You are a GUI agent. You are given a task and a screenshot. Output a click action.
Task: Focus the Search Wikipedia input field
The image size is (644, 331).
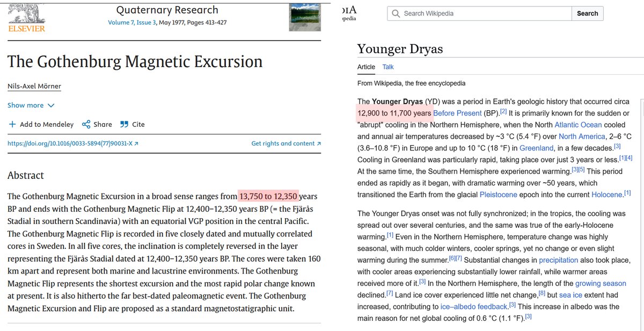pos(483,13)
